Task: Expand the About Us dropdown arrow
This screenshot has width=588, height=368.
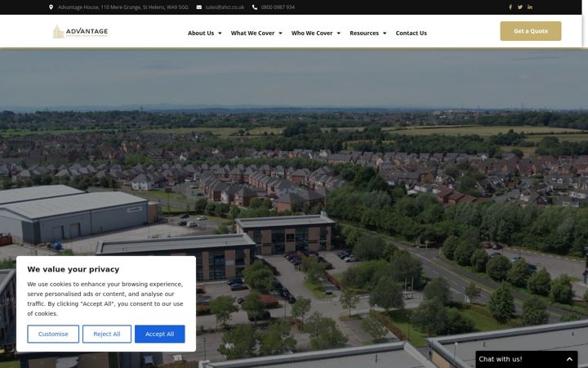Action: point(220,33)
